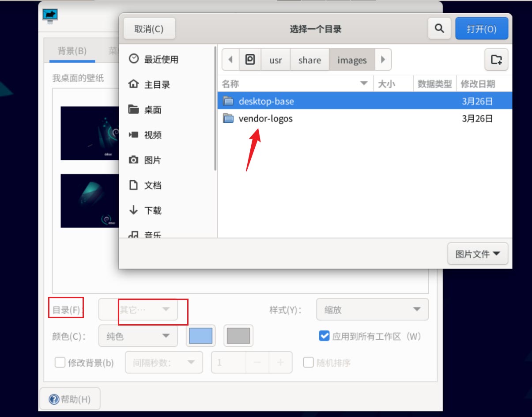Select the desktop-base folder name
This screenshot has height=417, width=532.
coord(266,101)
